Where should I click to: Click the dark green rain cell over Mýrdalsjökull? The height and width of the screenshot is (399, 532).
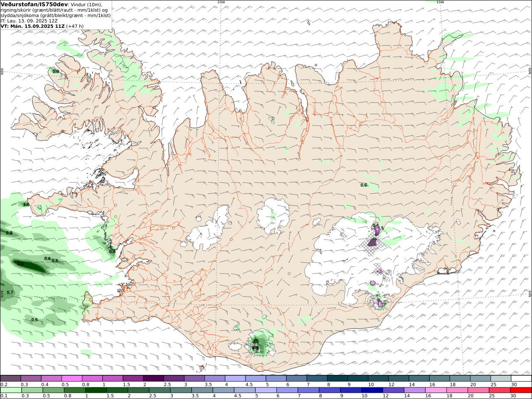pyautogui.click(x=255, y=345)
